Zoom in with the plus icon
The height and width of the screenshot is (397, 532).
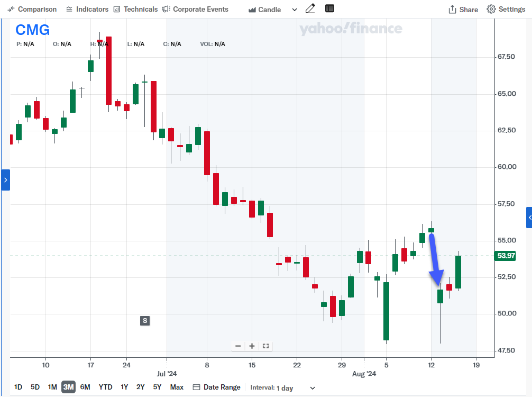pos(252,346)
